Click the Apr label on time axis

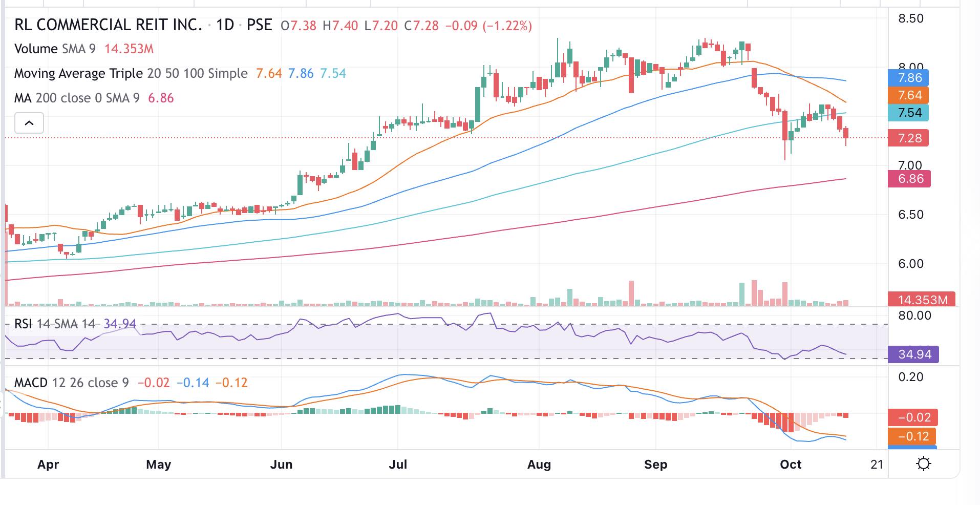48,465
